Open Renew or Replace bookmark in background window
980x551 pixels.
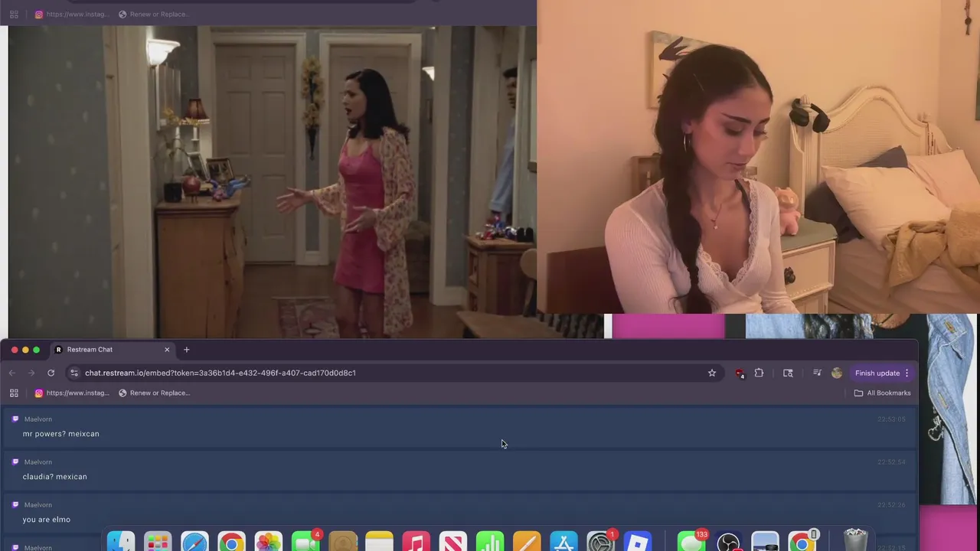click(x=154, y=14)
